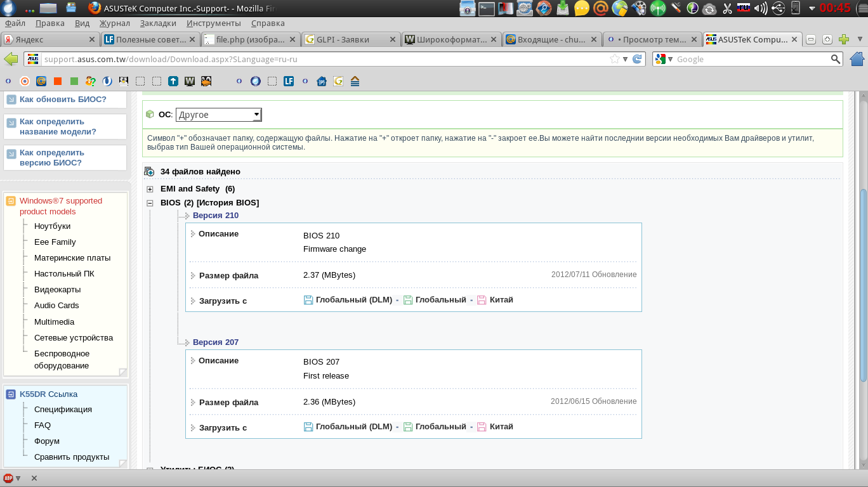Download BIOS 210 via green Global disk icon
868x487 pixels.
(408, 300)
